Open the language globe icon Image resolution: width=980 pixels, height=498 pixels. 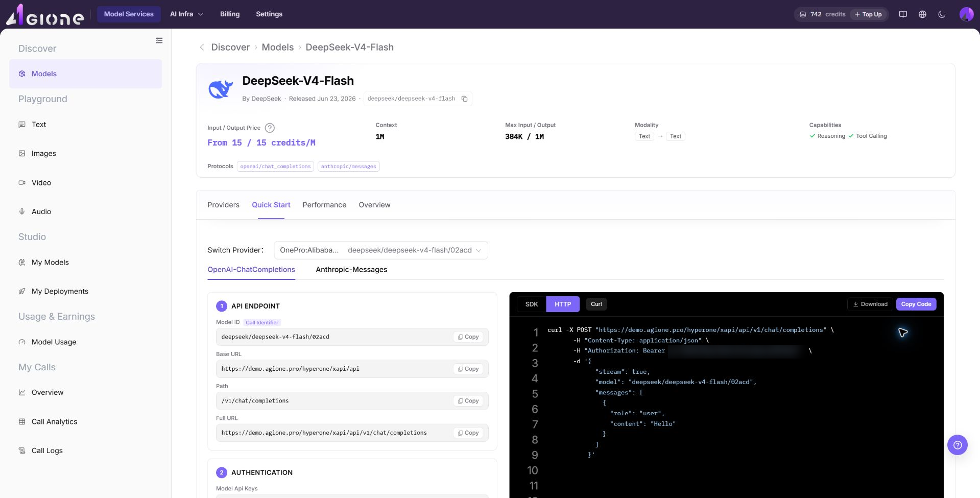click(922, 14)
